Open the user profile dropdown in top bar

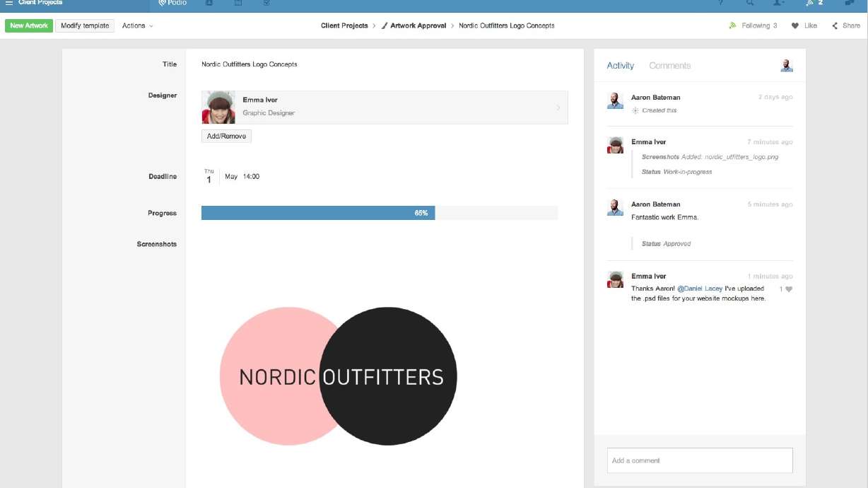point(779,3)
